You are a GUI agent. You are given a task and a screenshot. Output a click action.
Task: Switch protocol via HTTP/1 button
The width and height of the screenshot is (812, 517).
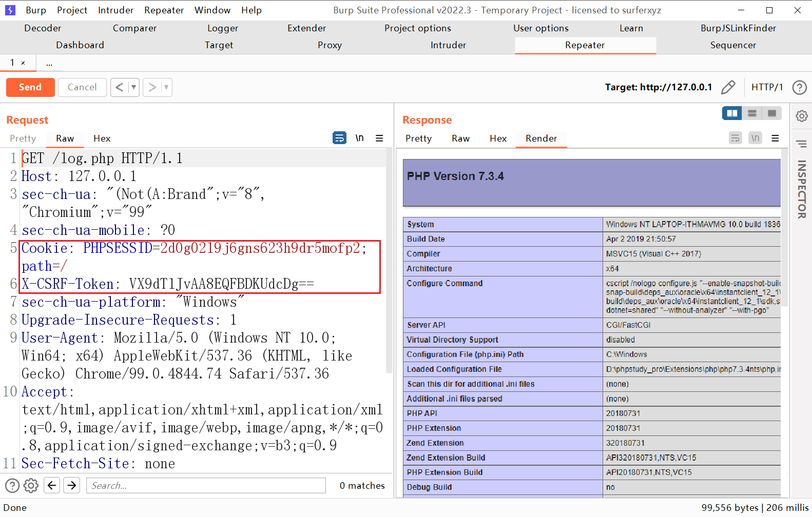(767, 87)
